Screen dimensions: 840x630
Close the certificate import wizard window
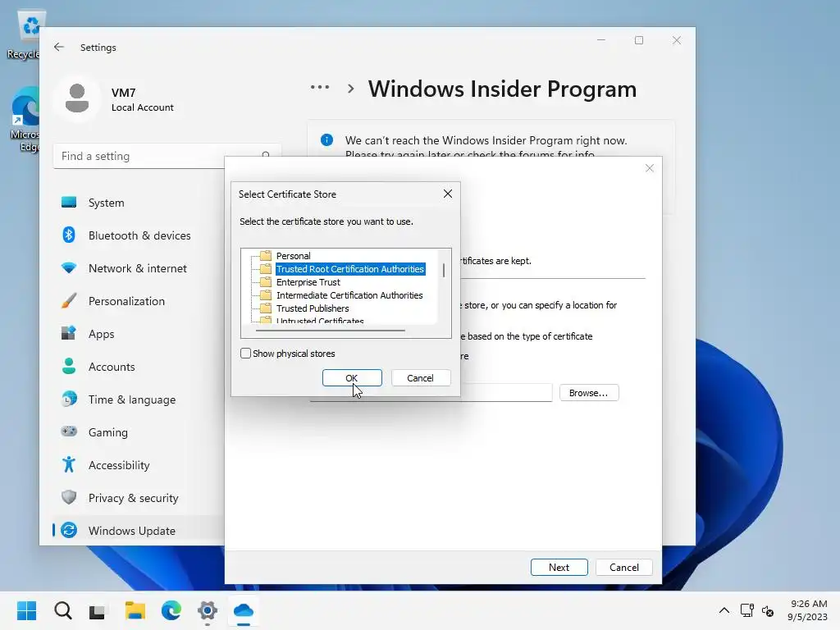point(650,168)
